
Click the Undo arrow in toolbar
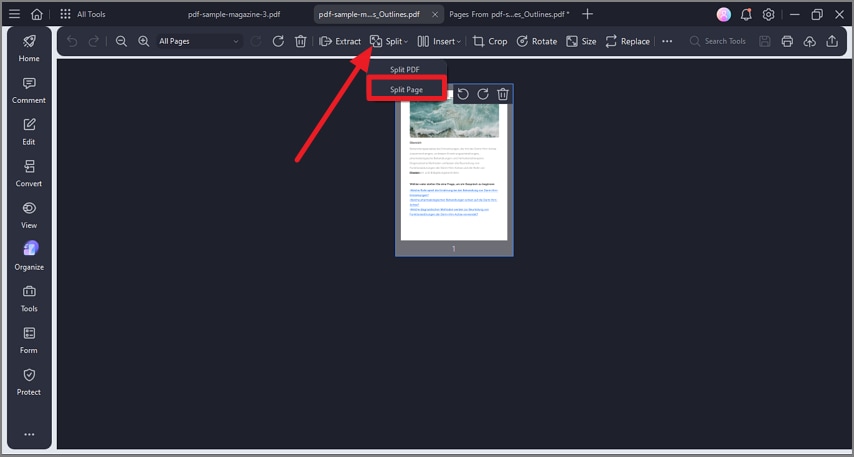click(x=72, y=41)
